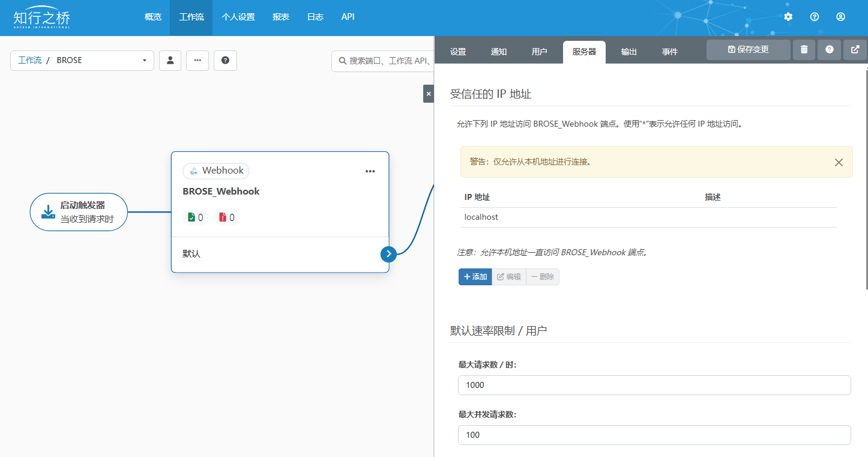This screenshot has height=457, width=868.
Task: Click the blue output arrow on Webhook card
Action: click(388, 254)
